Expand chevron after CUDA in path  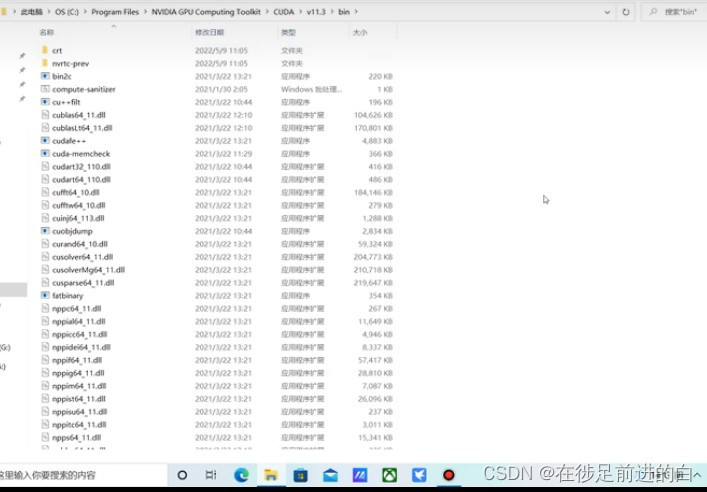click(x=300, y=12)
